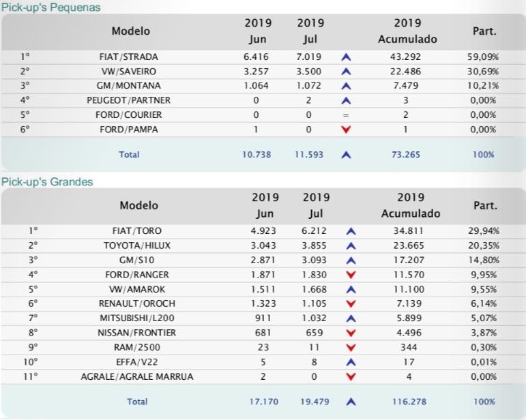The height and width of the screenshot is (420, 526).
Task: Select the VW/AMAROK model name
Action: click(x=137, y=289)
